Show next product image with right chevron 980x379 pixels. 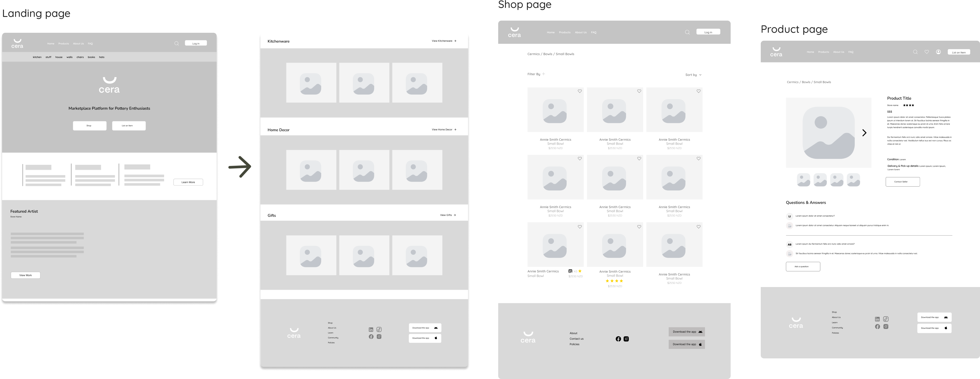point(864,133)
